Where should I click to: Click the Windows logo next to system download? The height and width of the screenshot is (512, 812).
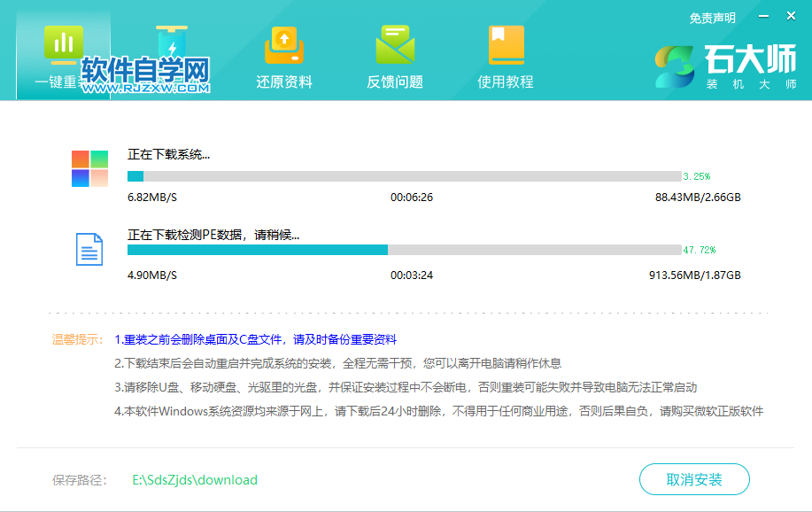pos(89,168)
